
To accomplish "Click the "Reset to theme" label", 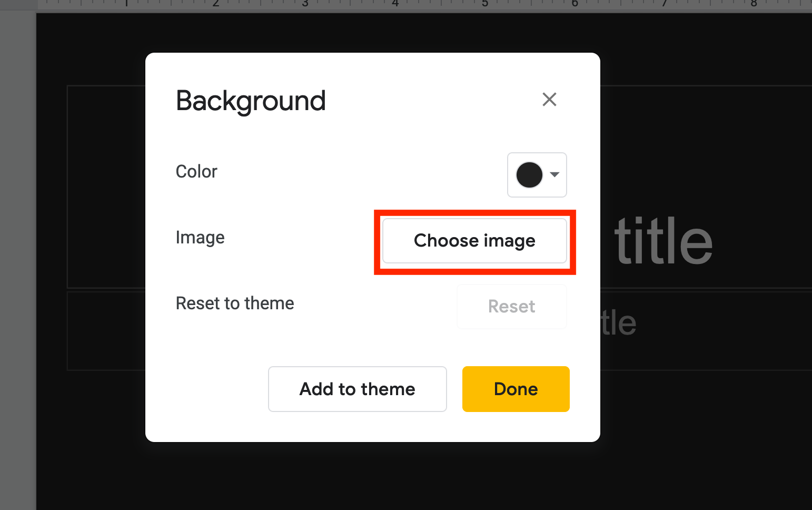I will click(x=235, y=303).
